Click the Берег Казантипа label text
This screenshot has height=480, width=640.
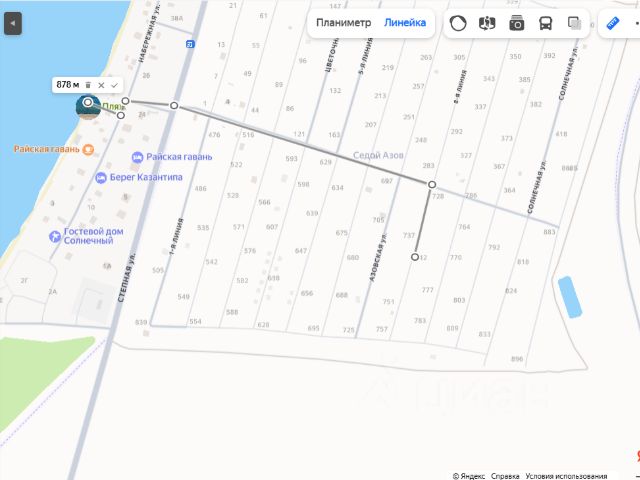click(146, 178)
